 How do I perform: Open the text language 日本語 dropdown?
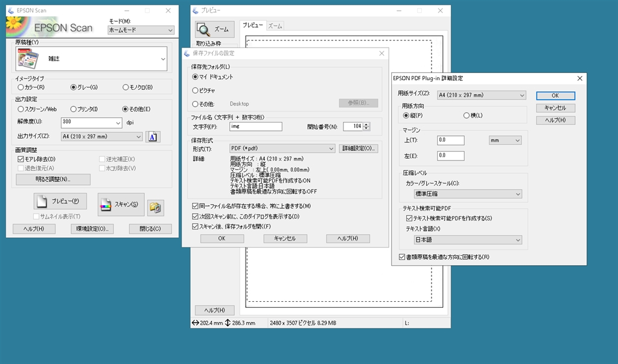pos(468,240)
